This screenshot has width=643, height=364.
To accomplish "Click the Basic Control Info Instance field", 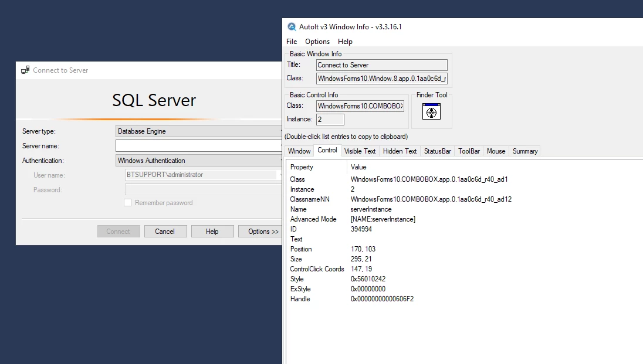I will coord(330,120).
